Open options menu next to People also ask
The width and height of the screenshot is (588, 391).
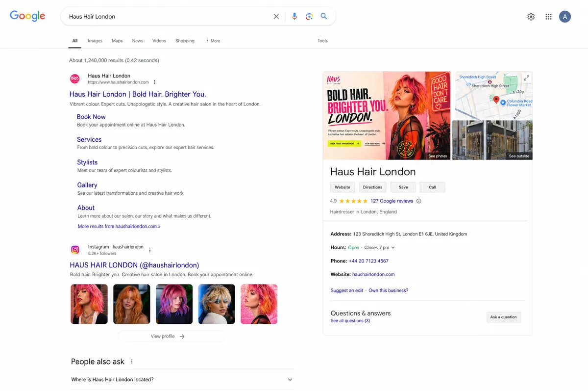pyautogui.click(x=132, y=362)
